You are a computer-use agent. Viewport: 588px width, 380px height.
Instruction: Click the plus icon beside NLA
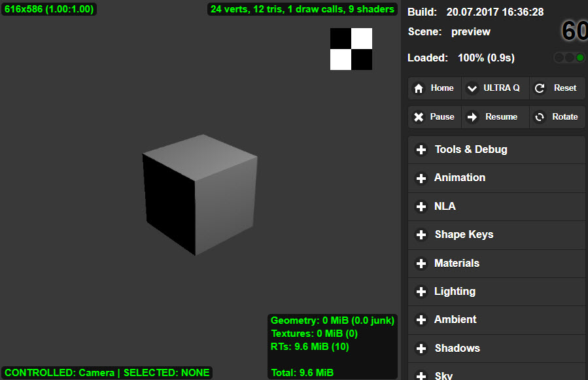(x=421, y=207)
